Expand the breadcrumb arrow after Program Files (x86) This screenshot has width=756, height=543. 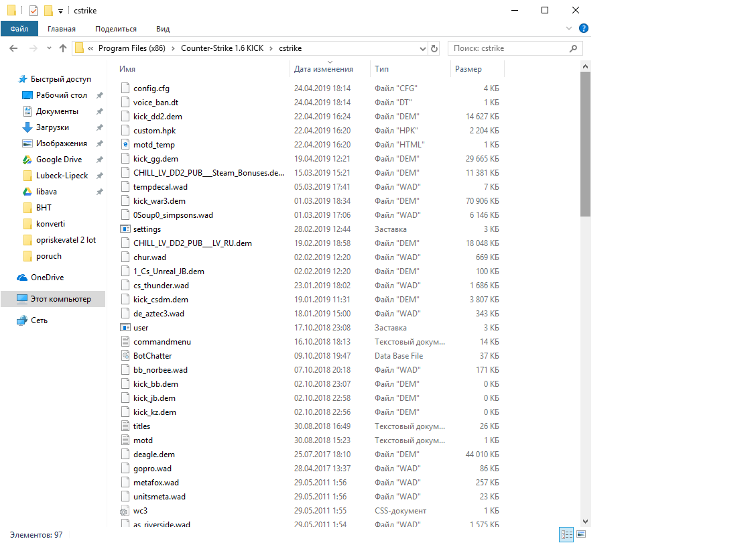tap(173, 48)
